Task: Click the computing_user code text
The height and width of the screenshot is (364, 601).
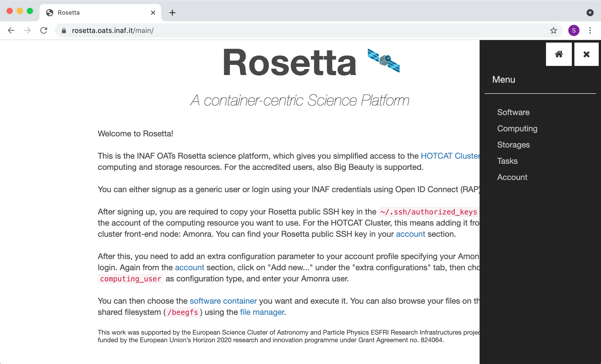Action: (x=131, y=279)
